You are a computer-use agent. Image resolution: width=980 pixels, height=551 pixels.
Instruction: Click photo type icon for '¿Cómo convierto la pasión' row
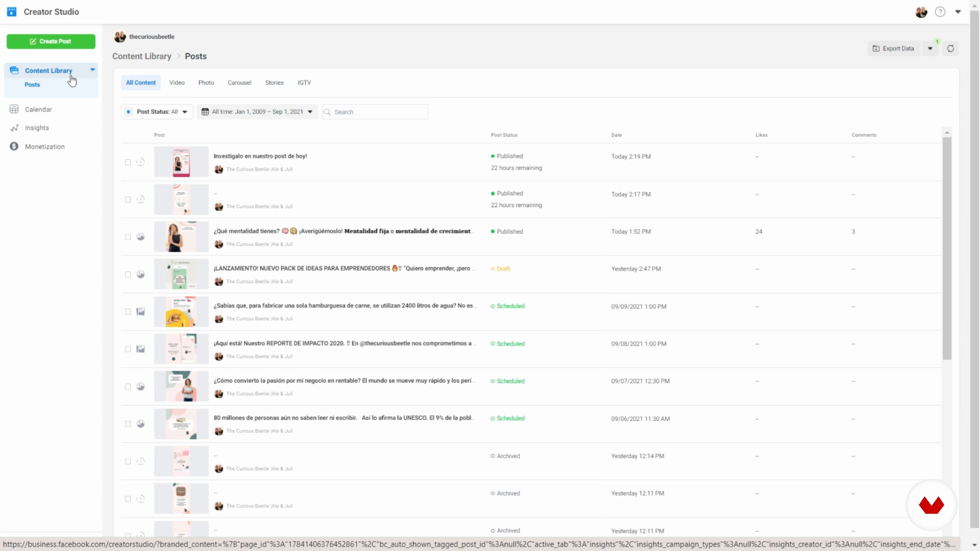(x=141, y=386)
